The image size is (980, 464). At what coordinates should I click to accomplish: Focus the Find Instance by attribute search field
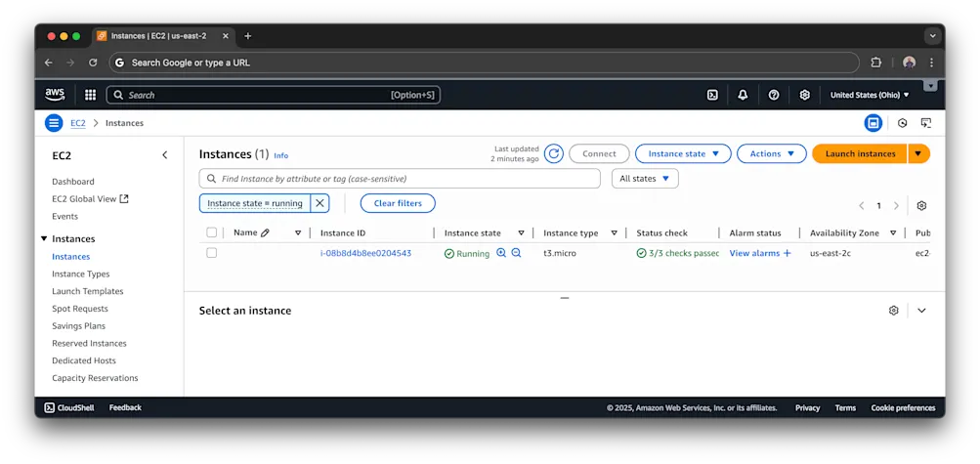(400, 179)
